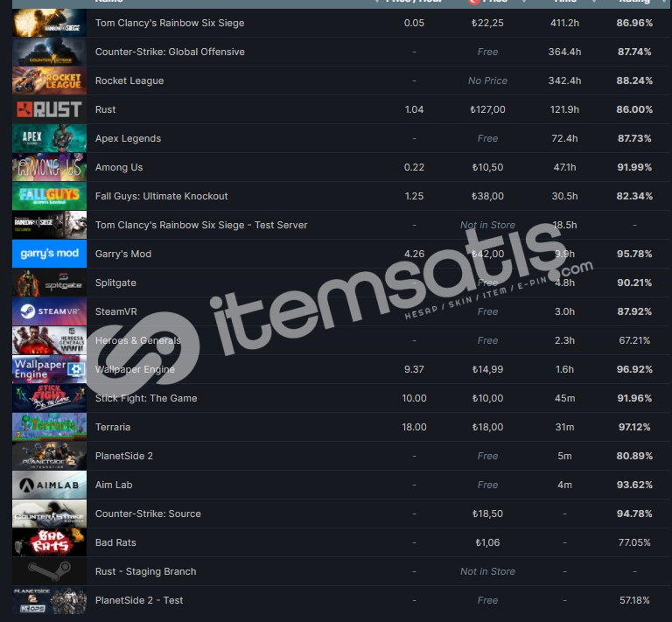This screenshot has width=672, height=622.
Task: Open the Bad Rats thumbnail
Action: pyautogui.click(x=49, y=542)
